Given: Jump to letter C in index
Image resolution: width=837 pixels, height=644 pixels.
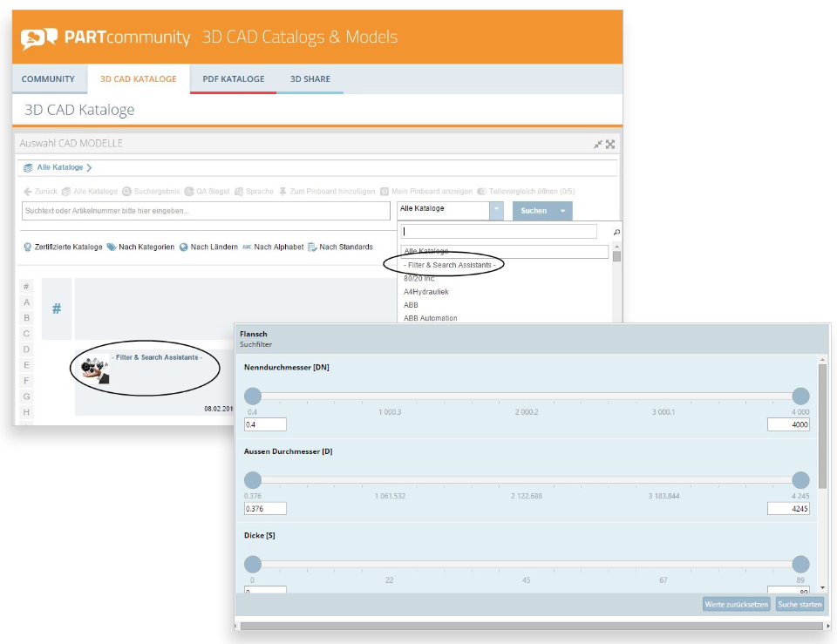Looking at the screenshot, I should 26,334.
